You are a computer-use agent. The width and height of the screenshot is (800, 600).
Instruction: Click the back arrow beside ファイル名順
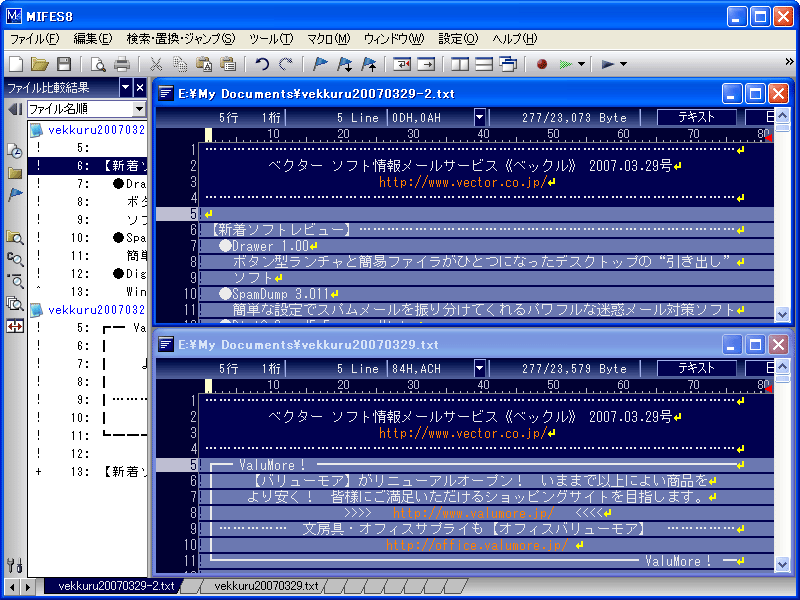click(x=15, y=109)
